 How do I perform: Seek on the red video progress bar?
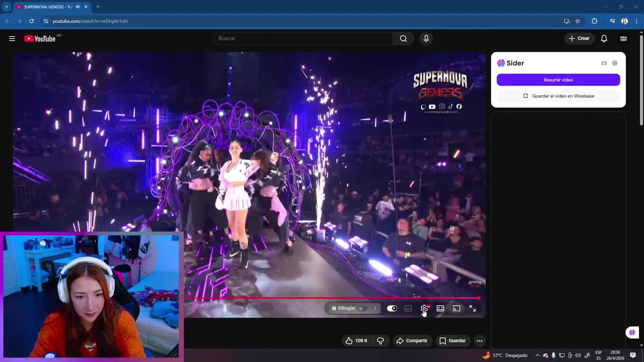[x=332, y=298]
